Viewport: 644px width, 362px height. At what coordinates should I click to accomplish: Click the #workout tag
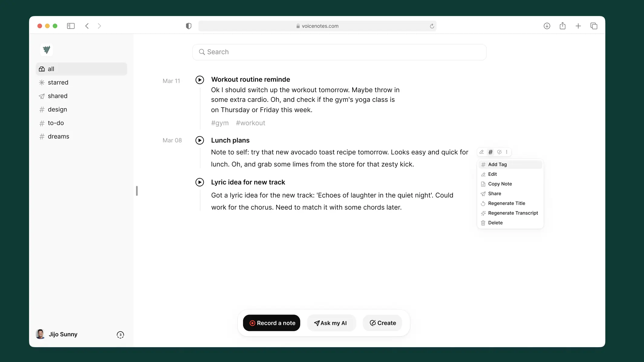tap(251, 123)
